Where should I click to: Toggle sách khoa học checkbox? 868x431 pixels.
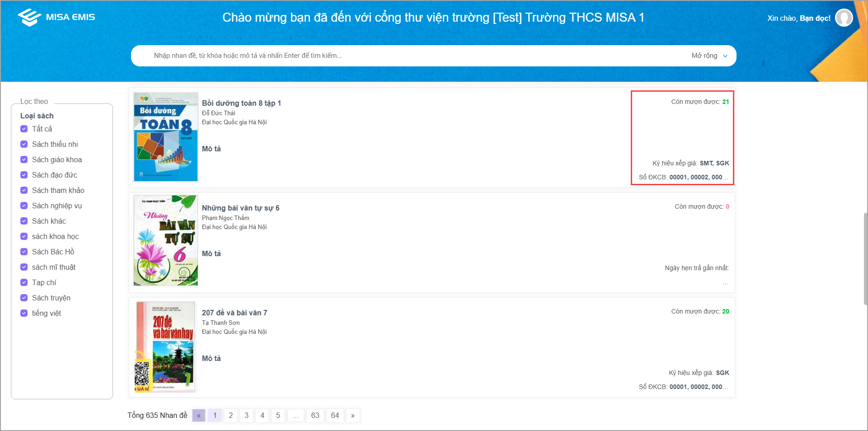(24, 236)
